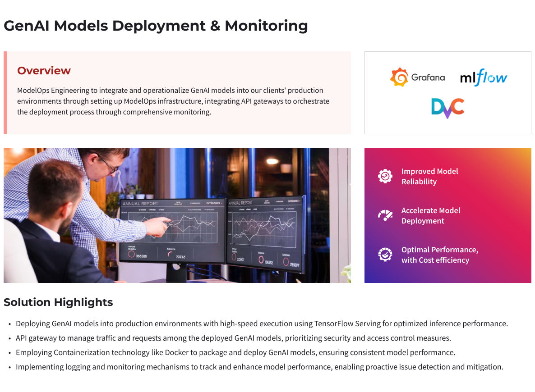Click the Solution Highlights heading
This screenshot has width=535, height=392.
[59, 302]
